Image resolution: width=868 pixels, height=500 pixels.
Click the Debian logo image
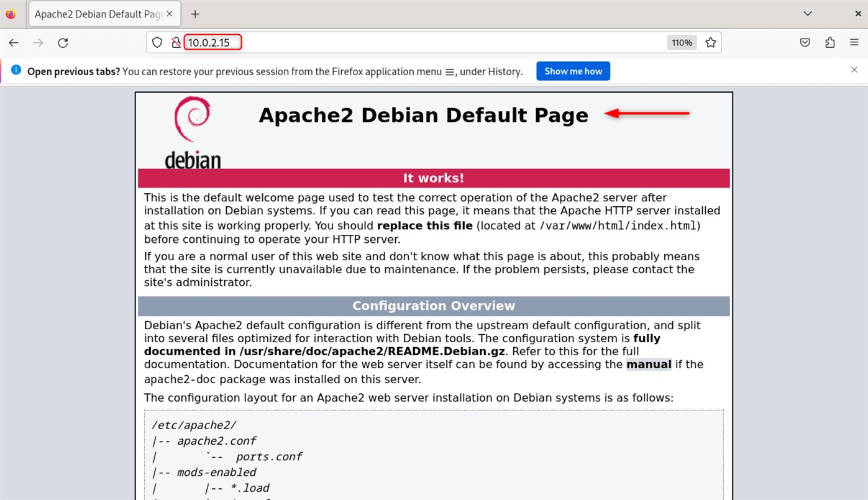coord(193,132)
